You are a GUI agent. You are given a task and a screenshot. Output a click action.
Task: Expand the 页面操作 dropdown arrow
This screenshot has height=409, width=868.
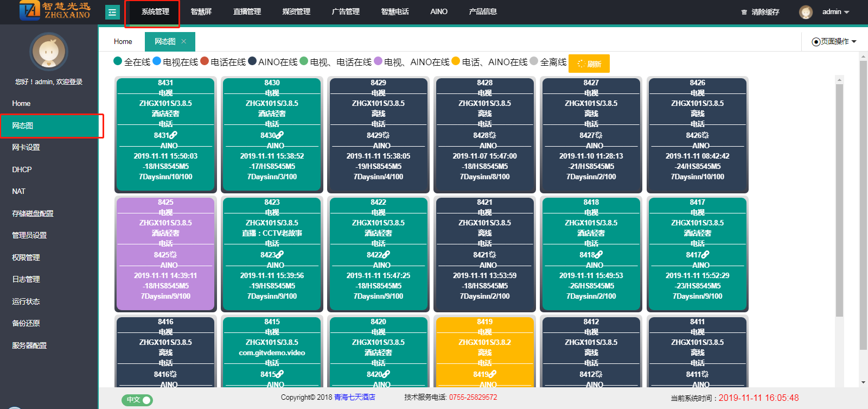854,42
